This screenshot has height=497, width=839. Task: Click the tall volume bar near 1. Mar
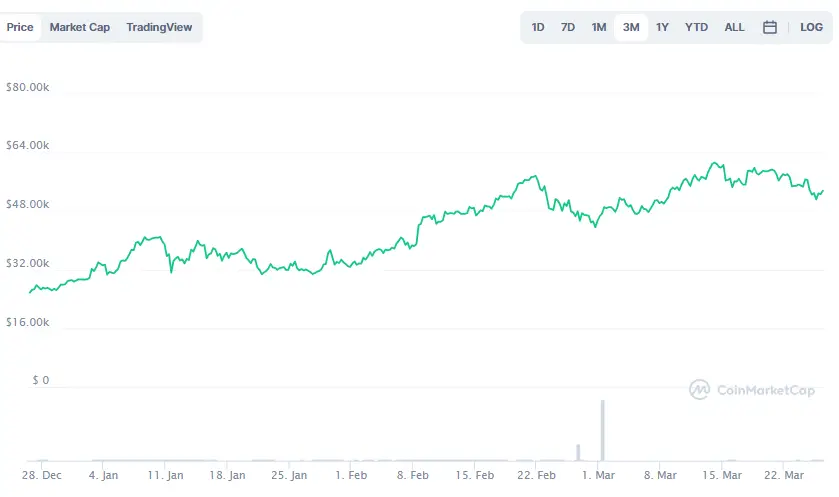[x=602, y=430]
